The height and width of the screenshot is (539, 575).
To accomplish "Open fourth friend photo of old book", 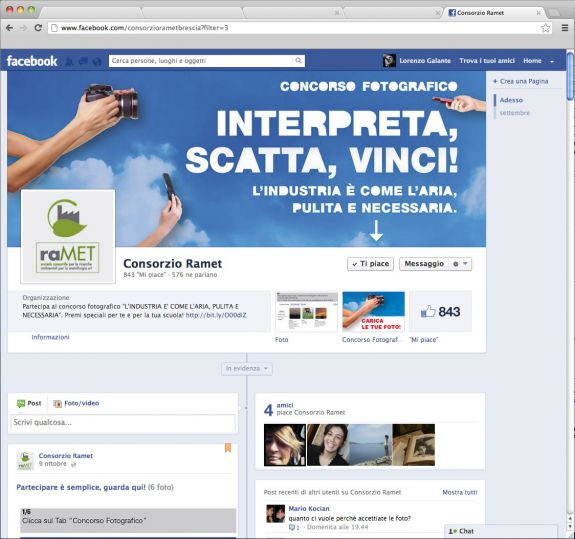I will click(x=414, y=445).
